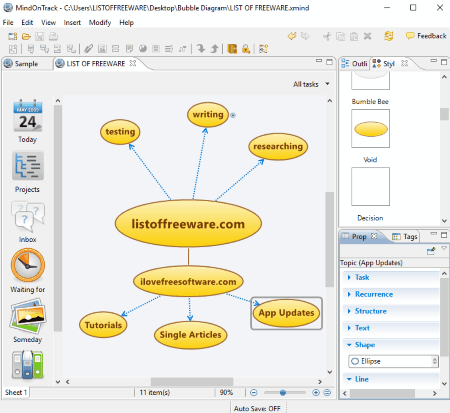Maximize the mind map editor pane
Viewport: 450px width, 413px height.
(x=329, y=62)
